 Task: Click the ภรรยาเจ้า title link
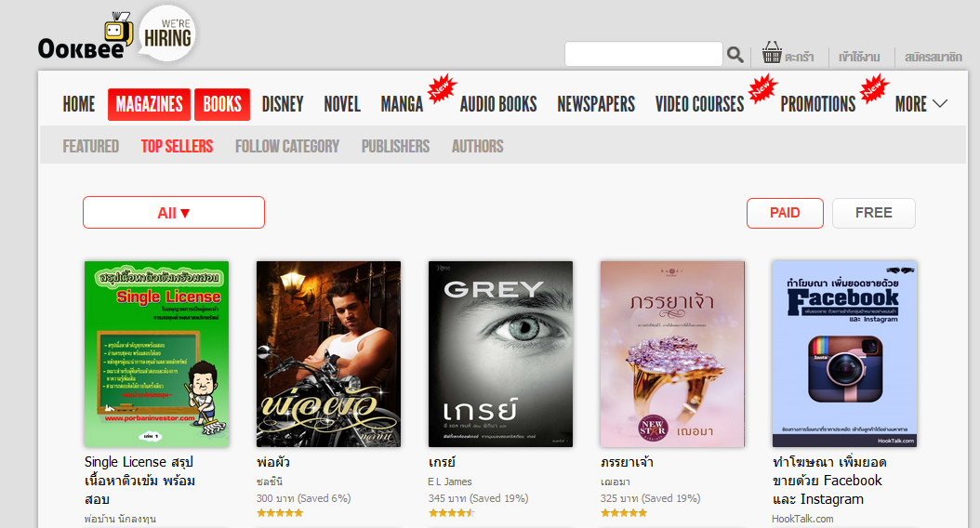pyautogui.click(x=627, y=462)
